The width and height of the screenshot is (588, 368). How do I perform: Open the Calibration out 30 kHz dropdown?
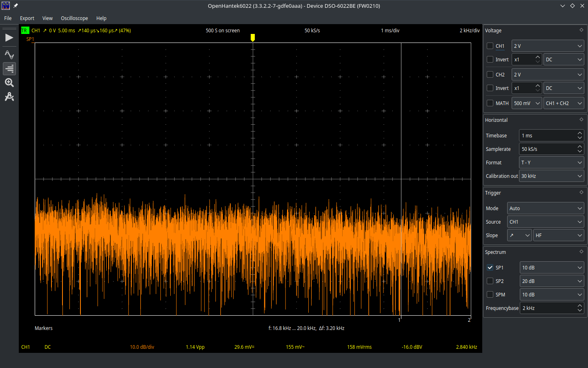551,176
